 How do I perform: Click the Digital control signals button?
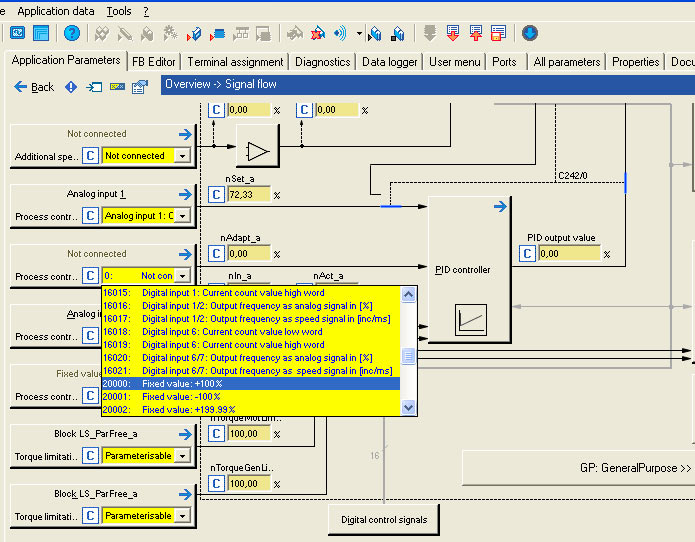384,520
